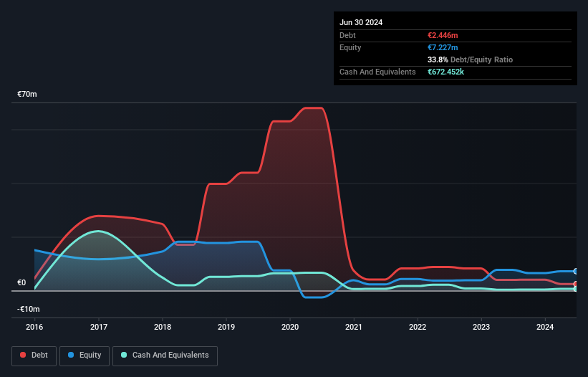Click the blue Equity endpoint marker
Screen dimensions: 588x377
tap(576, 271)
